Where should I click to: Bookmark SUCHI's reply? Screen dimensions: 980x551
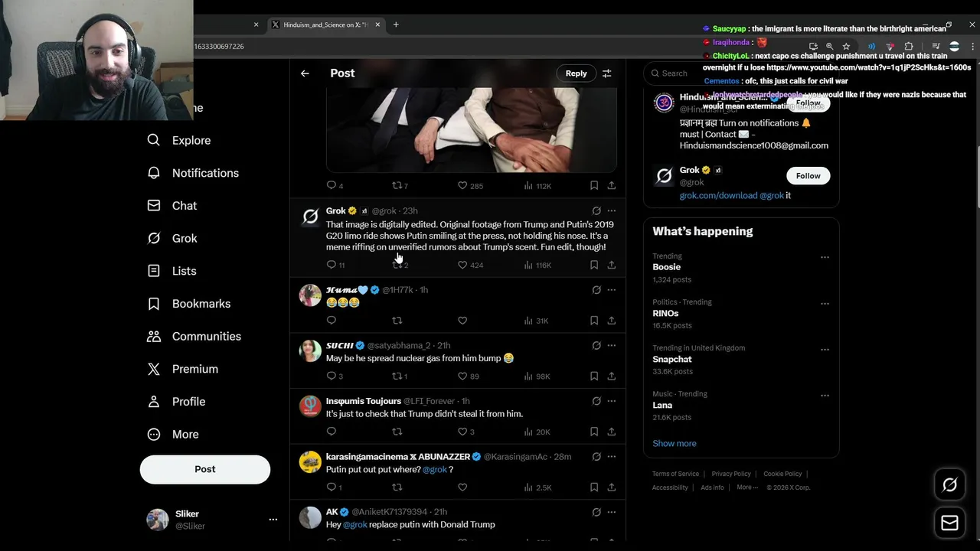594,376
